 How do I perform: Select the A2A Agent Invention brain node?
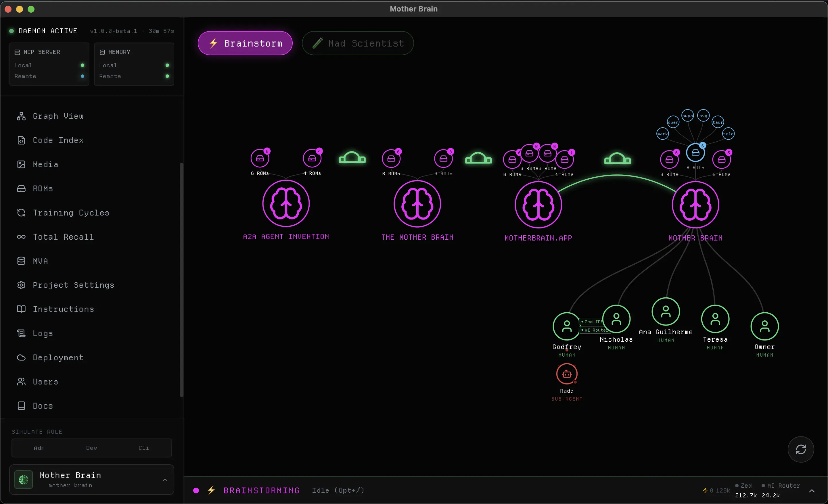click(286, 203)
